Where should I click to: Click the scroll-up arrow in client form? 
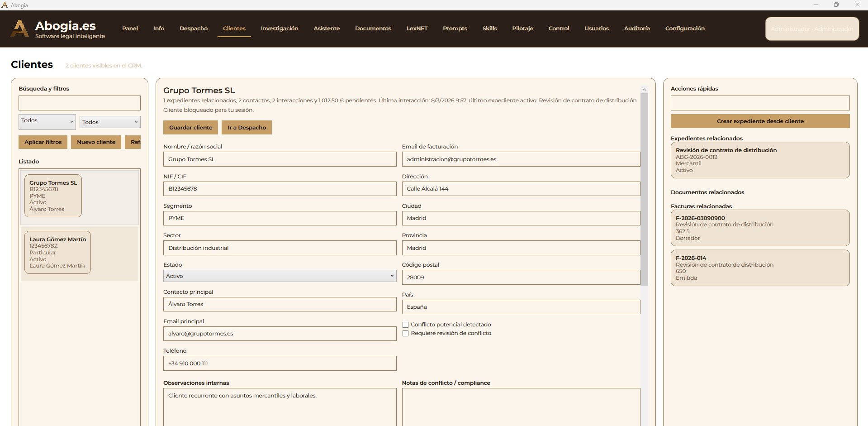(644, 90)
